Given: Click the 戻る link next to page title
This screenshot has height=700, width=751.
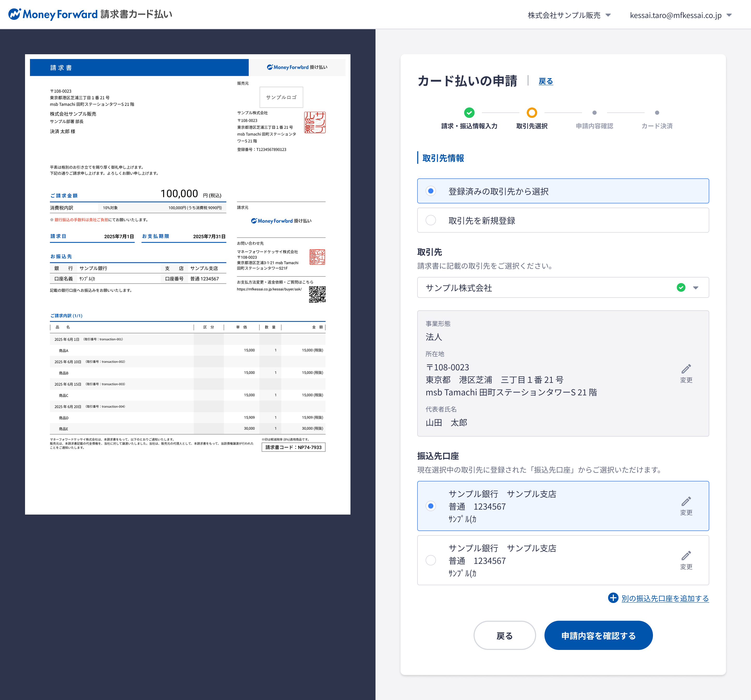Looking at the screenshot, I should 546,81.
